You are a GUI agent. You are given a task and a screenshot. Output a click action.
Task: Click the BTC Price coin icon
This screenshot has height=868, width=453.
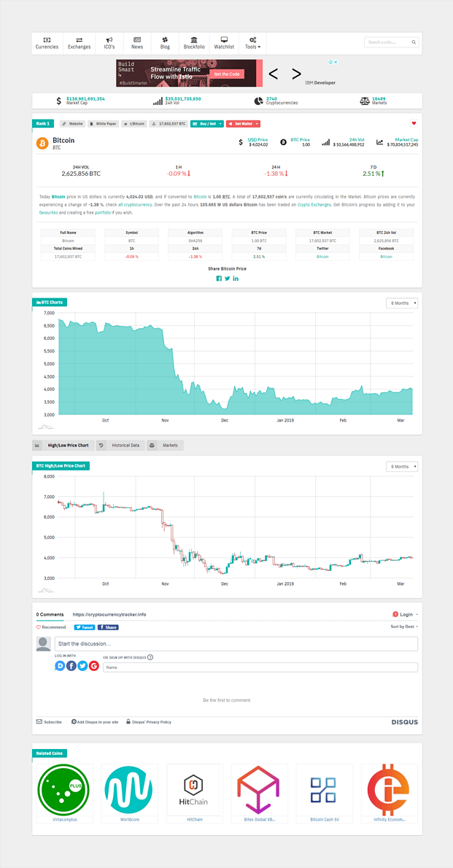[x=283, y=142]
